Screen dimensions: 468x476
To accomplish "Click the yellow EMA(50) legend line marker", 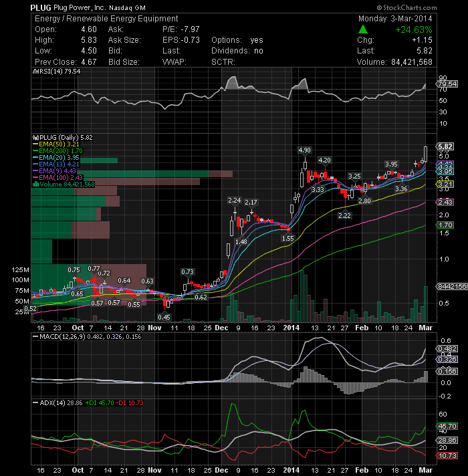I will [35, 144].
